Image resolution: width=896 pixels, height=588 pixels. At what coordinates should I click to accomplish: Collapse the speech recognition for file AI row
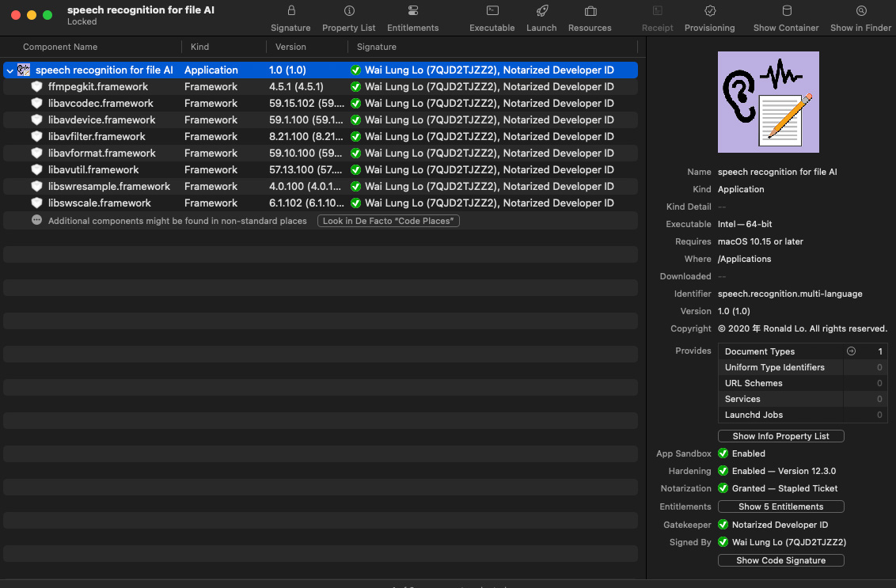pyautogui.click(x=9, y=70)
